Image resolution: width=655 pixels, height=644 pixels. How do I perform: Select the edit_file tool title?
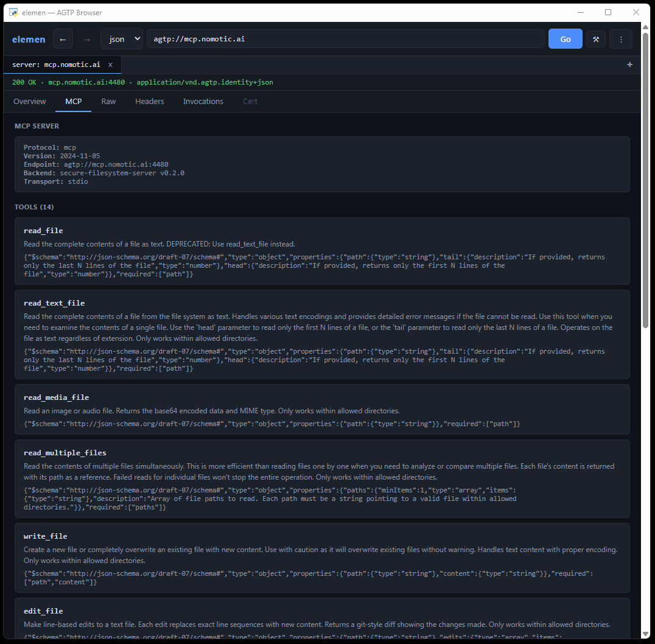43,611
